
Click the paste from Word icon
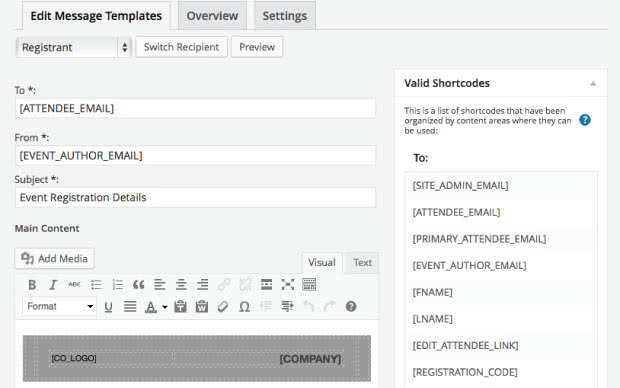pyautogui.click(x=202, y=307)
